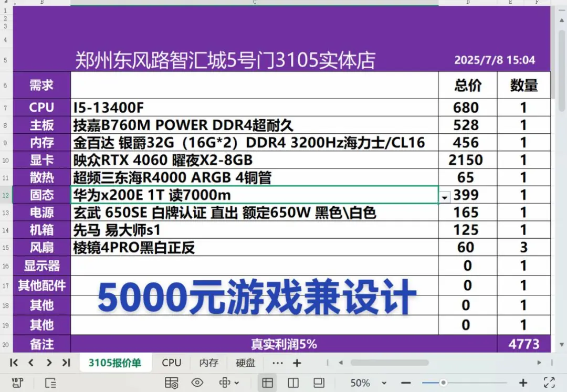
Task: Switch to page layout split view
Action: [293, 383]
